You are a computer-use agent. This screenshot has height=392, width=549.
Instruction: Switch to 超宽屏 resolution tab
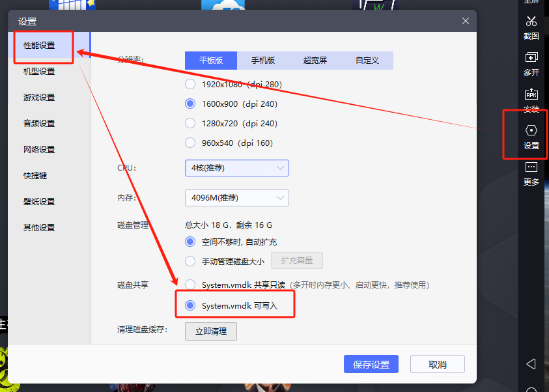(315, 60)
